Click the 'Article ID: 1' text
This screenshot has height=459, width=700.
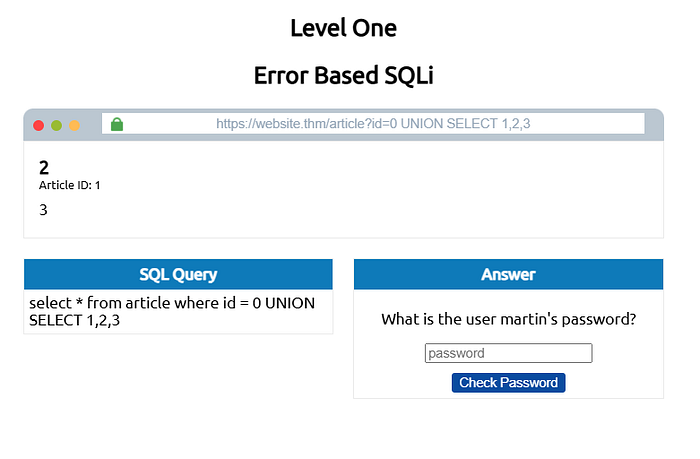(70, 185)
